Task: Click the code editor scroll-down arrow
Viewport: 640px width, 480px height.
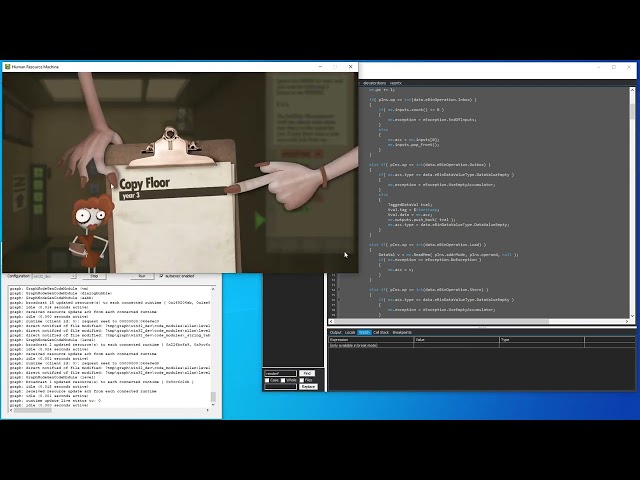Action: [632, 316]
